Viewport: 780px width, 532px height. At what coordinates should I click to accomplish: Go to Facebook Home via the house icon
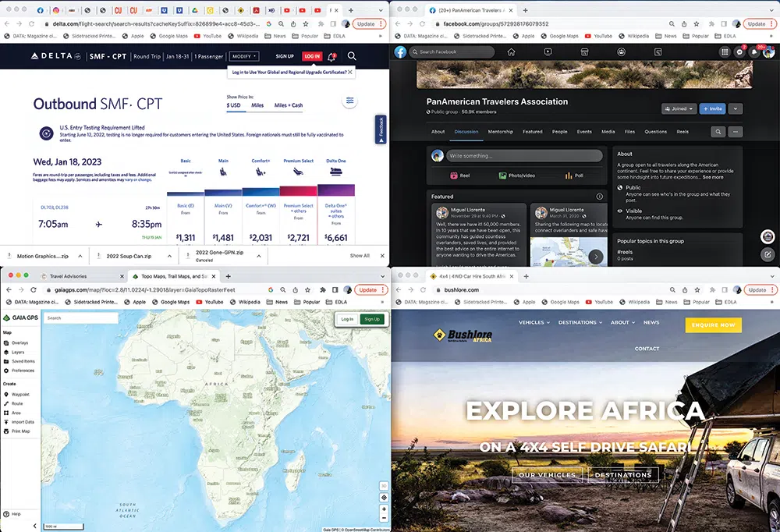[x=511, y=51]
